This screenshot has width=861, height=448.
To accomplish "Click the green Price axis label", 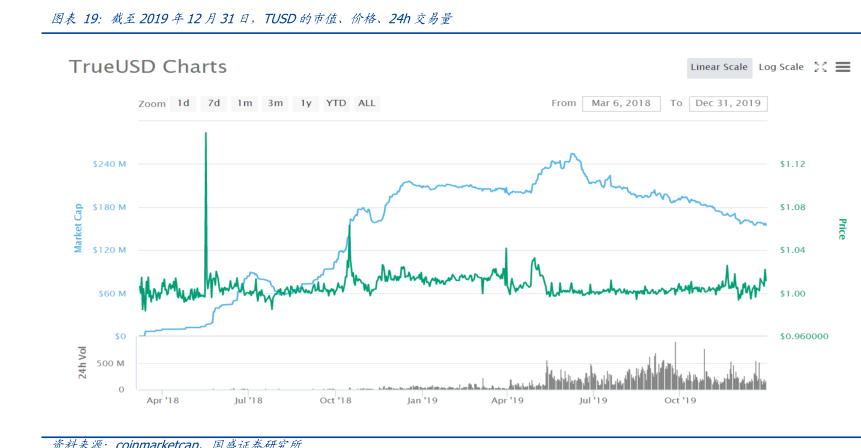I will click(842, 228).
